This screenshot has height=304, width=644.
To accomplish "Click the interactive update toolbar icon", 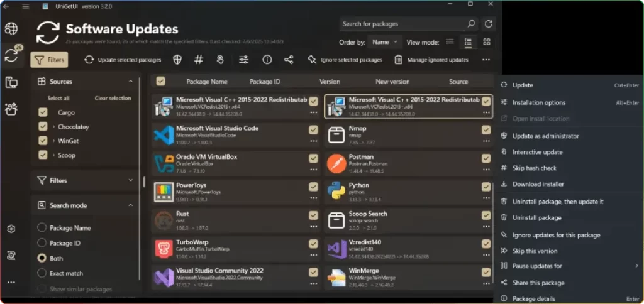I will (220, 60).
